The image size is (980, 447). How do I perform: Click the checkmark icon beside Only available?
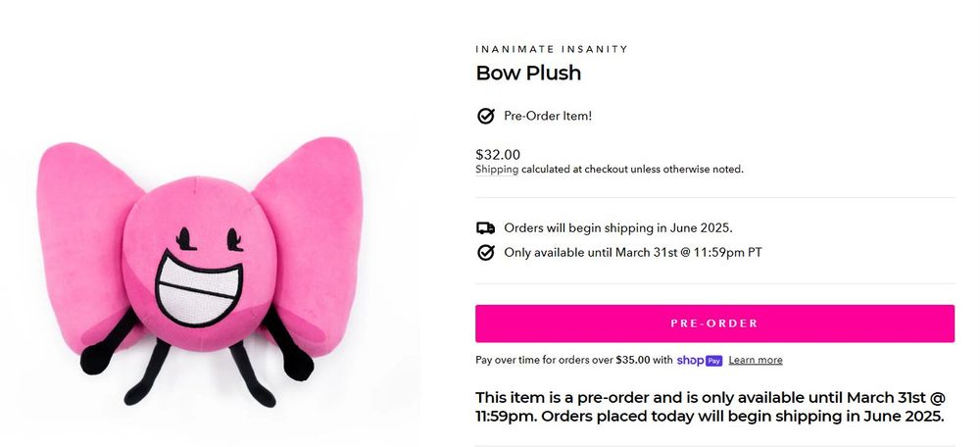click(485, 253)
